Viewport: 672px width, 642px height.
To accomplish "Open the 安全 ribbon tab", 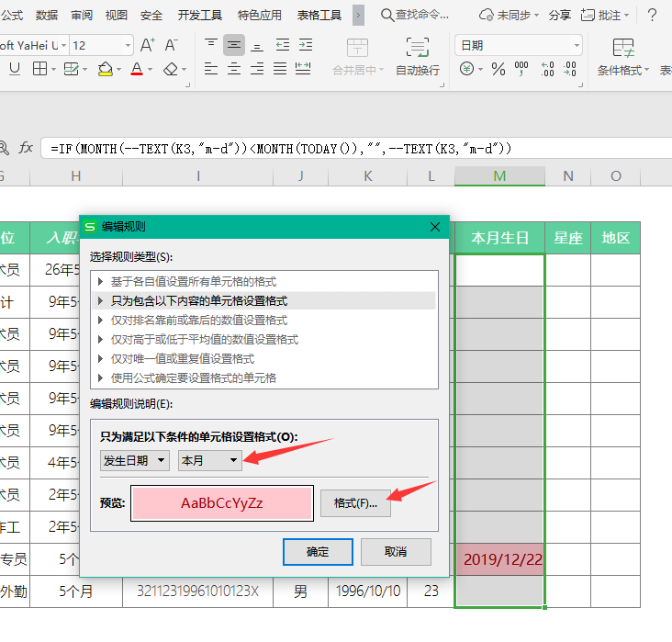I will tap(151, 16).
